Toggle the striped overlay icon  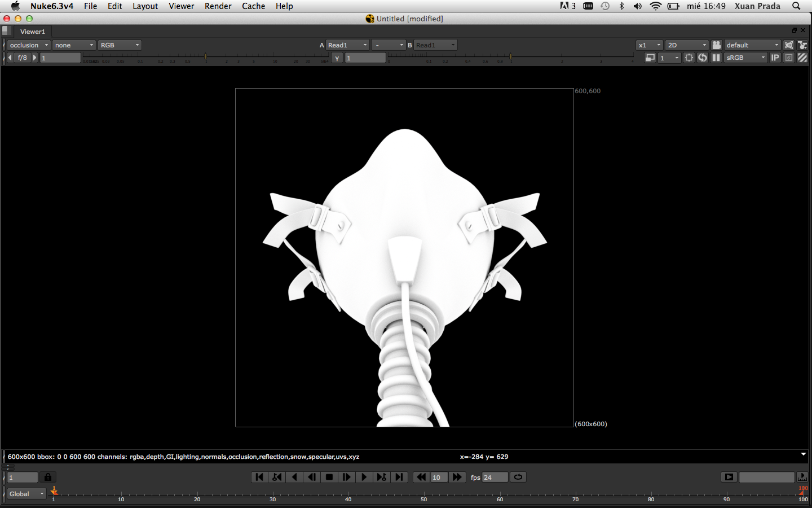tap(802, 58)
